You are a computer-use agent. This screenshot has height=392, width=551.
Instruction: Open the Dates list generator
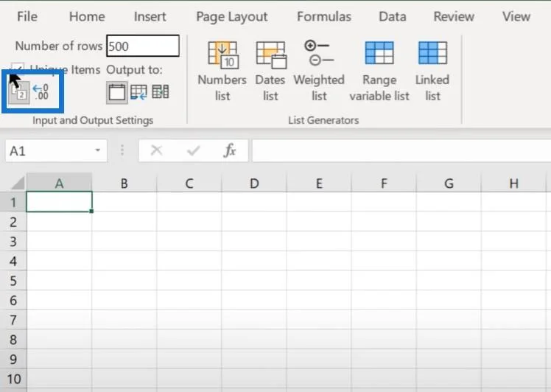(270, 71)
